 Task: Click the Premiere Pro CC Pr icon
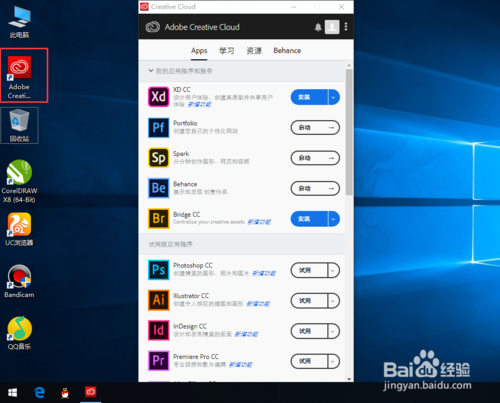tap(159, 361)
